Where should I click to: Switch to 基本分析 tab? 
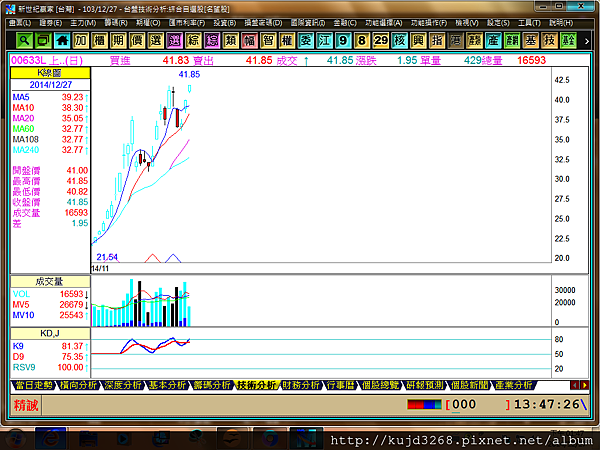click(167, 385)
